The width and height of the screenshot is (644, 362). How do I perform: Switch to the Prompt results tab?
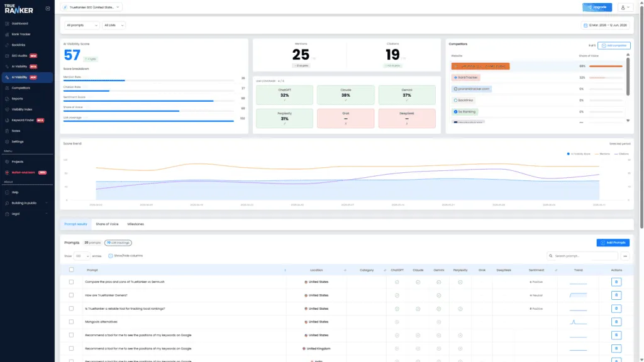click(x=75, y=224)
